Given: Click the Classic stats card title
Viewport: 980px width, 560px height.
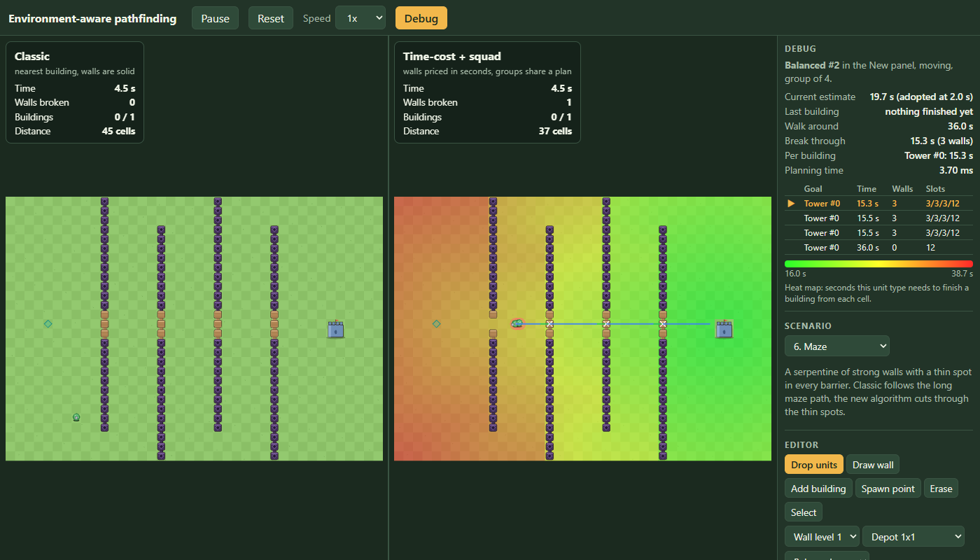Looking at the screenshot, I should click(x=32, y=56).
